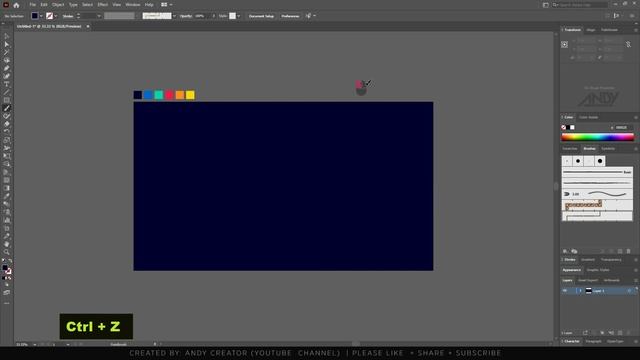Toggle visibility eye of Layer 1
640x360 pixels.
point(565,291)
